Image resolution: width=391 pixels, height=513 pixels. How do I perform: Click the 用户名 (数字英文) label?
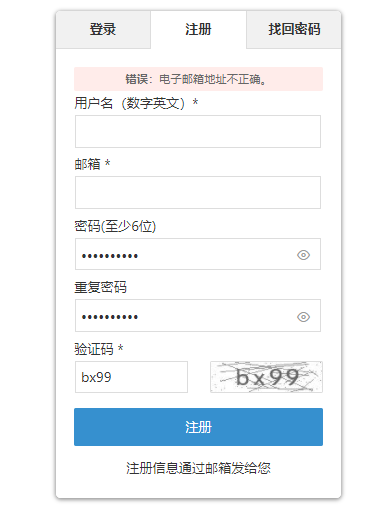click(x=130, y=103)
